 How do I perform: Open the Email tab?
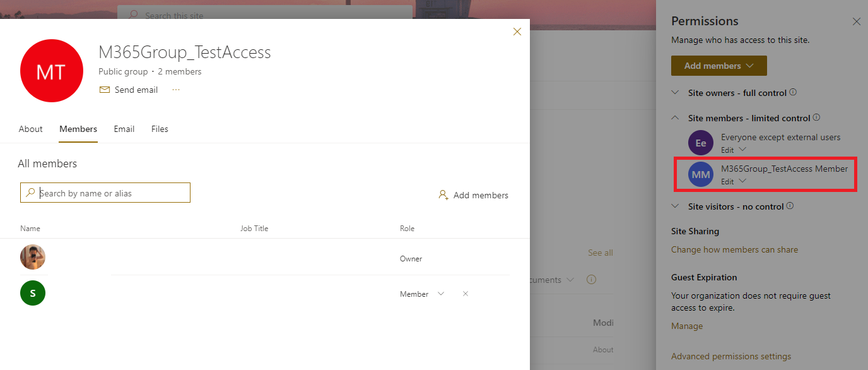click(x=124, y=129)
